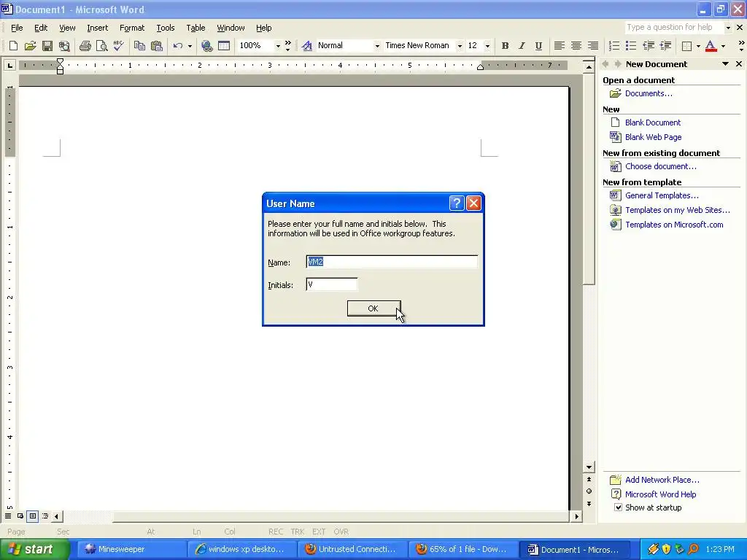Click the help question mark in User Name dialog
Image resolution: width=747 pixels, height=560 pixels.
pos(457,203)
